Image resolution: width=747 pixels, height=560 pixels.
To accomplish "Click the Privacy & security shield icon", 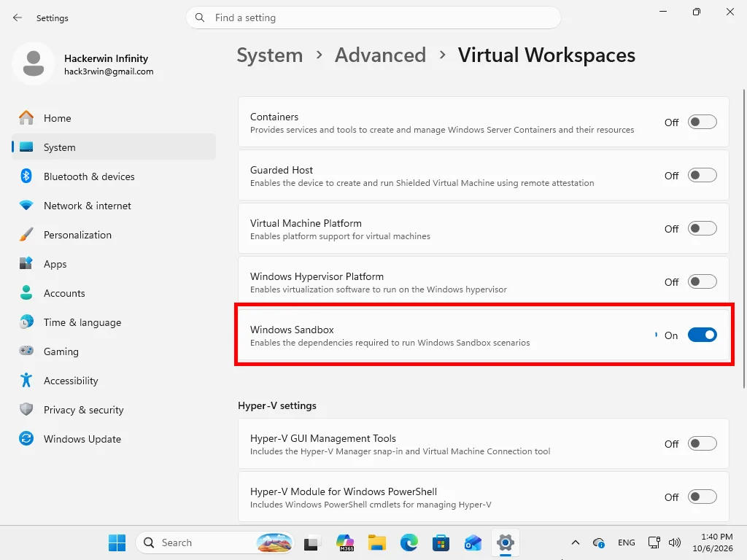I will 26,409.
